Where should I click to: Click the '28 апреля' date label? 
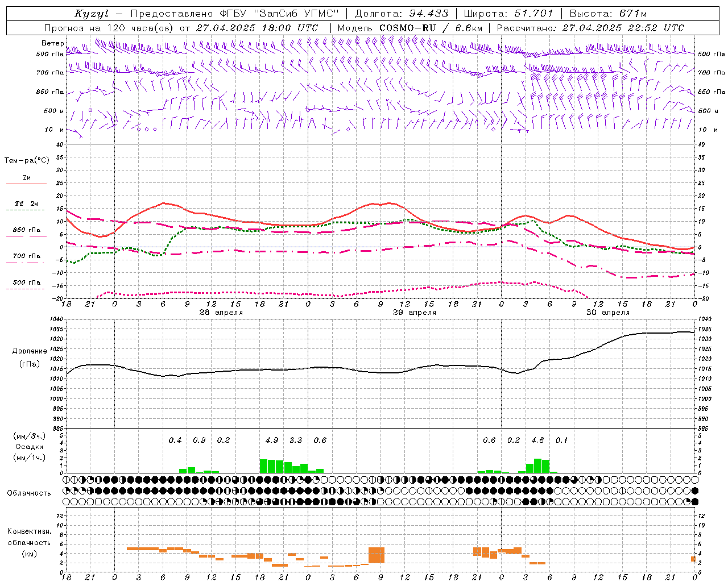[x=221, y=313]
